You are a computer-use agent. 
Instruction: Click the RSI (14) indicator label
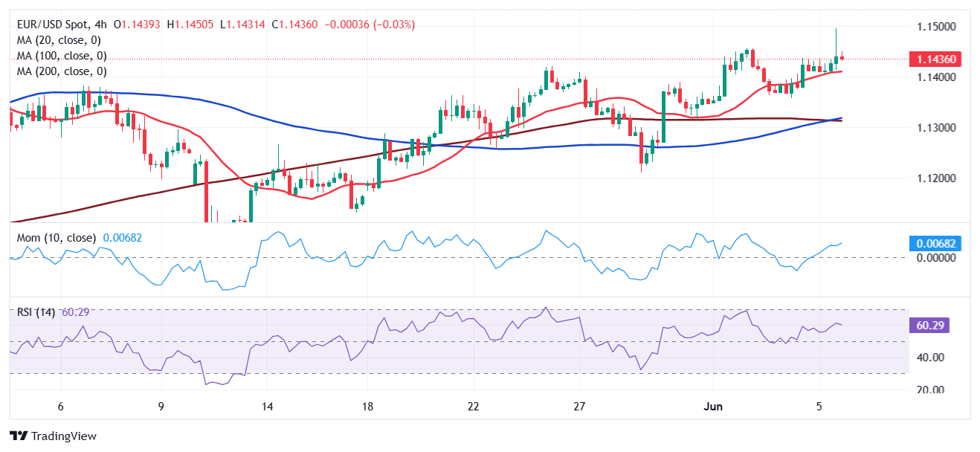[36, 312]
